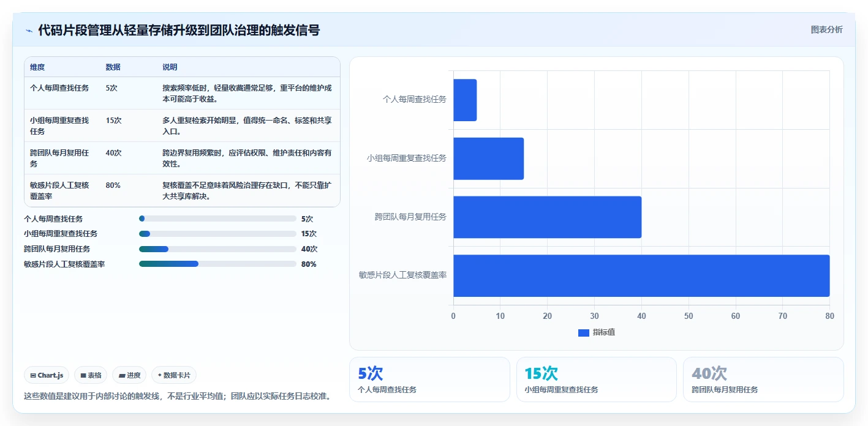Click the 敏感片段人工复核覆盖率 chart axis label
Image resolution: width=868 pixels, height=426 pixels.
403,275
